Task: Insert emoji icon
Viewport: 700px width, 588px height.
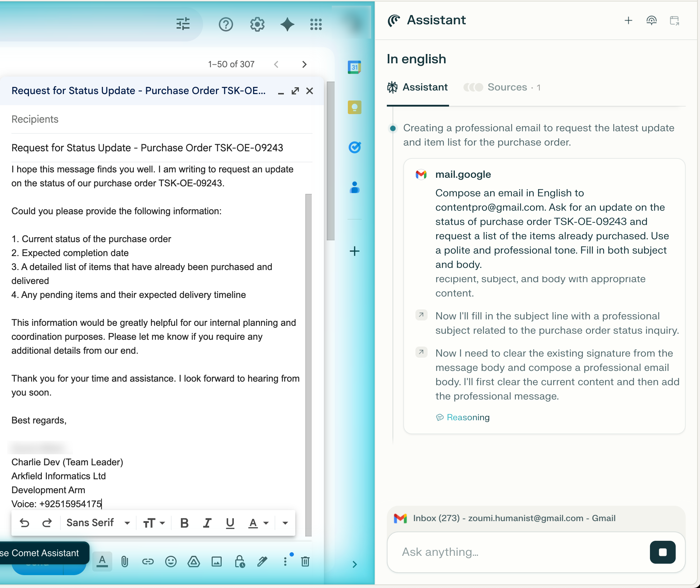Action: coord(171,562)
